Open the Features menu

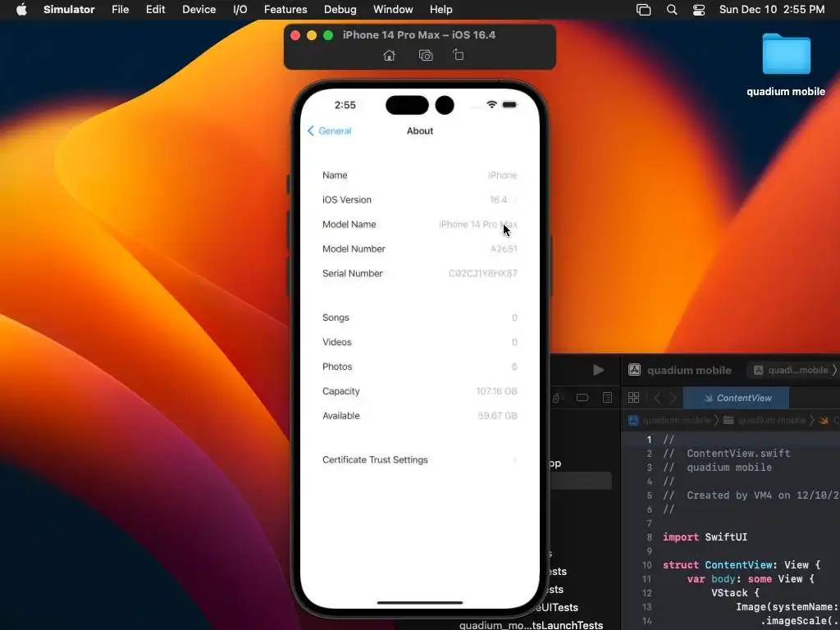(285, 10)
